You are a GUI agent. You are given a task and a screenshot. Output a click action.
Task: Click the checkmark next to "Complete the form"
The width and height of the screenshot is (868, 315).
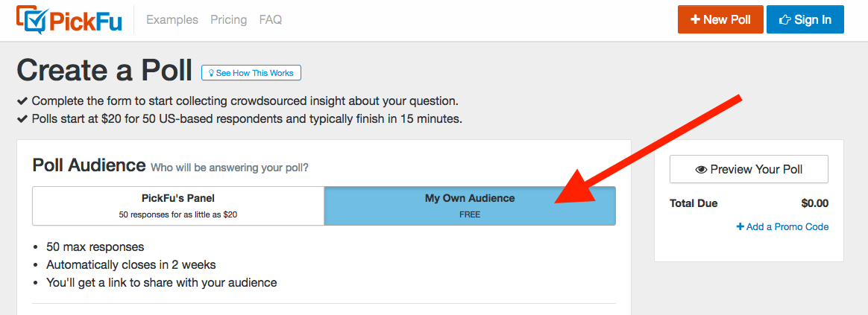22,101
